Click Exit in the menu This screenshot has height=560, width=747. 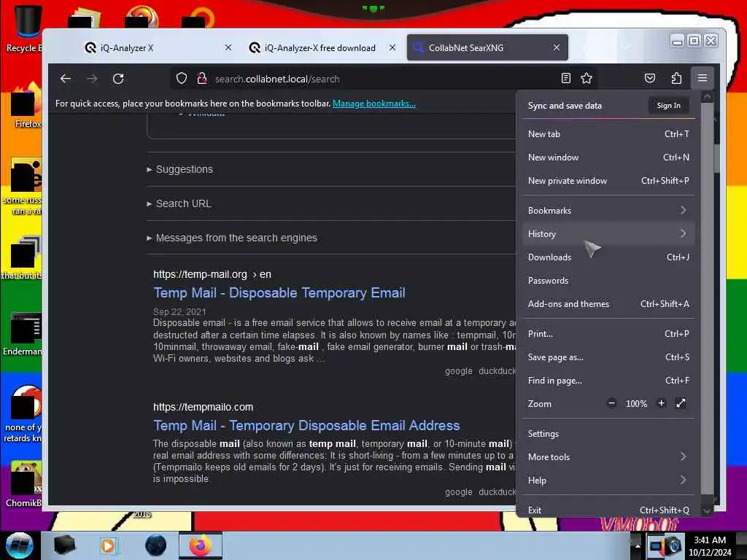pos(608,510)
